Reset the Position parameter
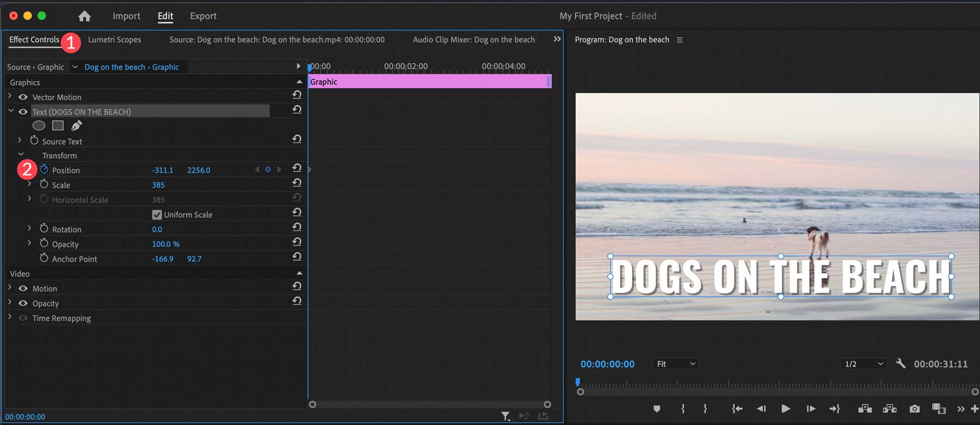This screenshot has height=425, width=980. click(297, 168)
